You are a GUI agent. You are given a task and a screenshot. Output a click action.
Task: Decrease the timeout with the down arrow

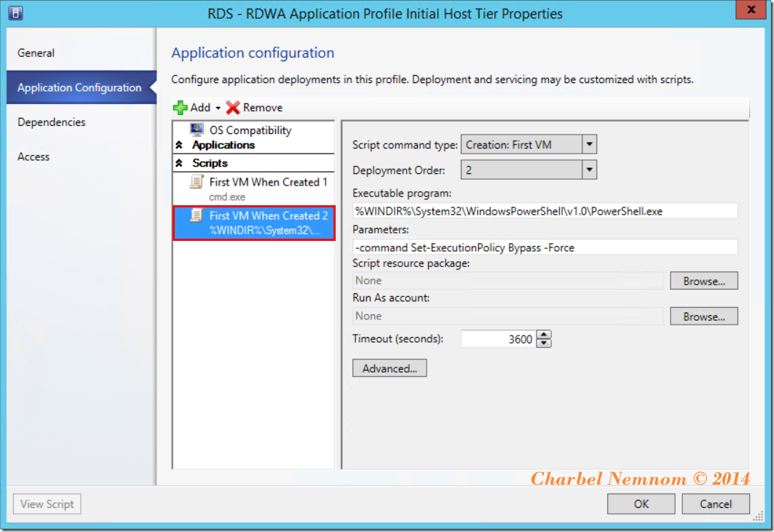point(543,344)
